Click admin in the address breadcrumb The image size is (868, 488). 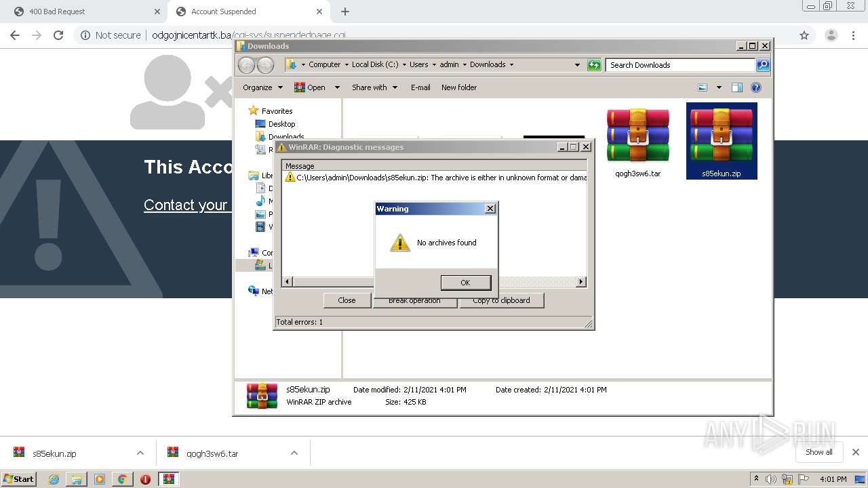pos(449,65)
